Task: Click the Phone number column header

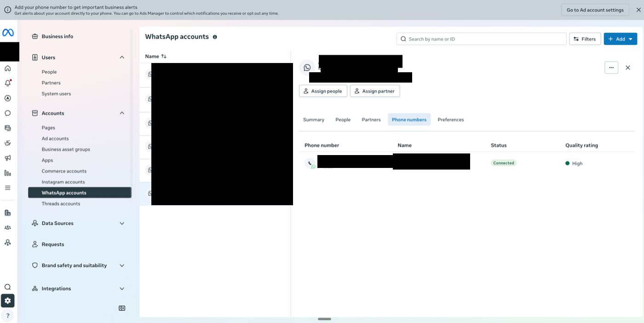Action: [322, 145]
